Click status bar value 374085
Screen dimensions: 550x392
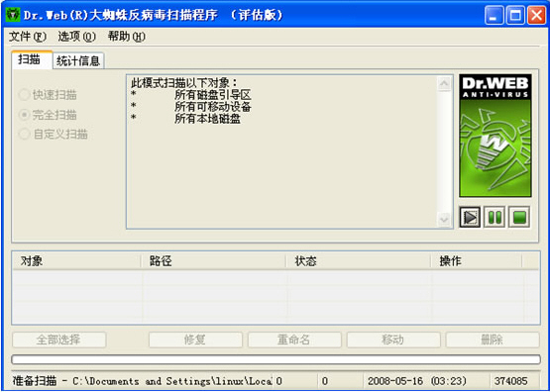click(x=510, y=381)
